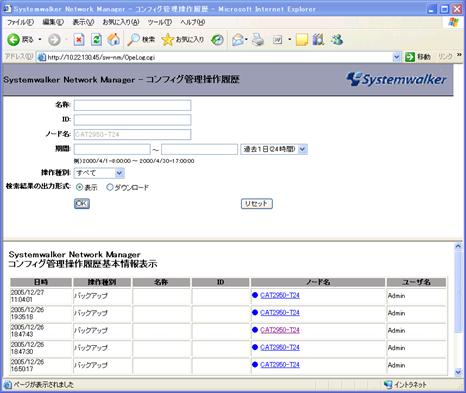The width and height of the screenshot is (466, 393).
Task: Click the IE Back arrow icon
Action: 13,40
